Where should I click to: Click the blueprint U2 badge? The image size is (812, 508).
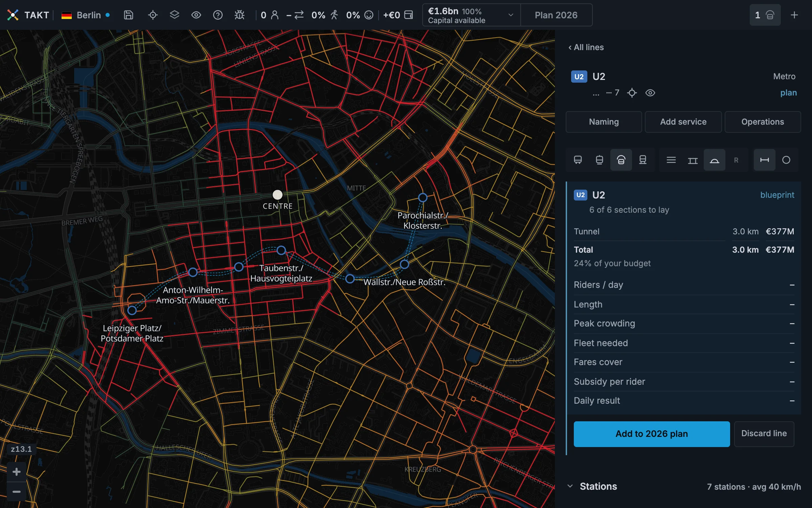[x=581, y=195]
